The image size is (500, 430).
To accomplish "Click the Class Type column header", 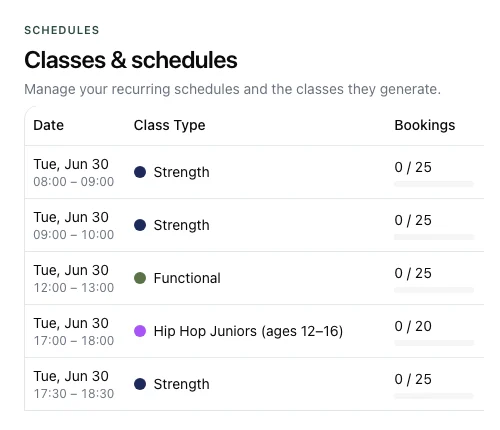I will click(170, 126).
